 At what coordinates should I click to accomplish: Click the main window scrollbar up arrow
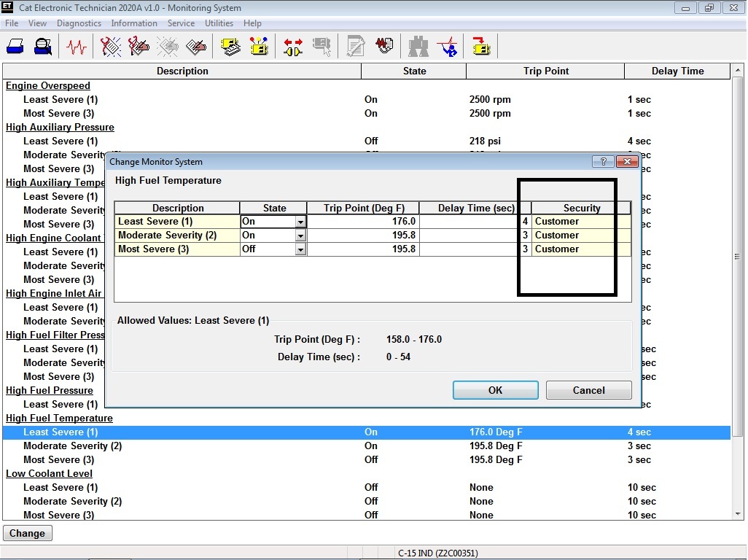pyautogui.click(x=738, y=70)
